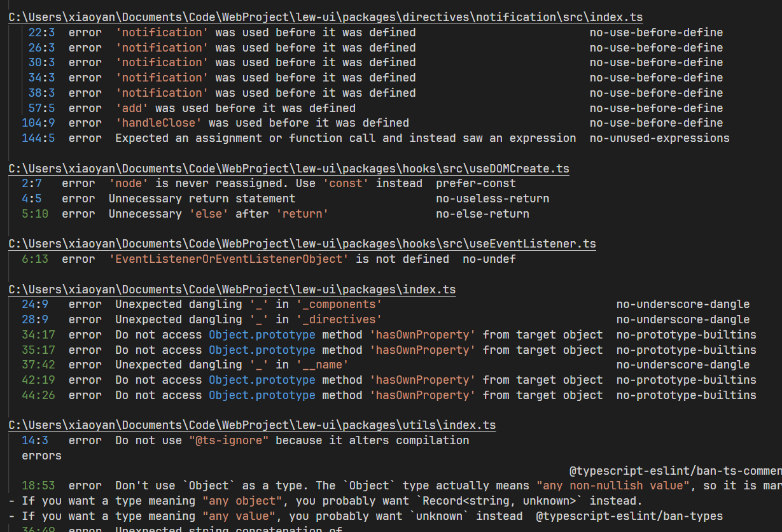782x532 pixels.
Task: Jump to error location 34:3
Action: pos(41,78)
